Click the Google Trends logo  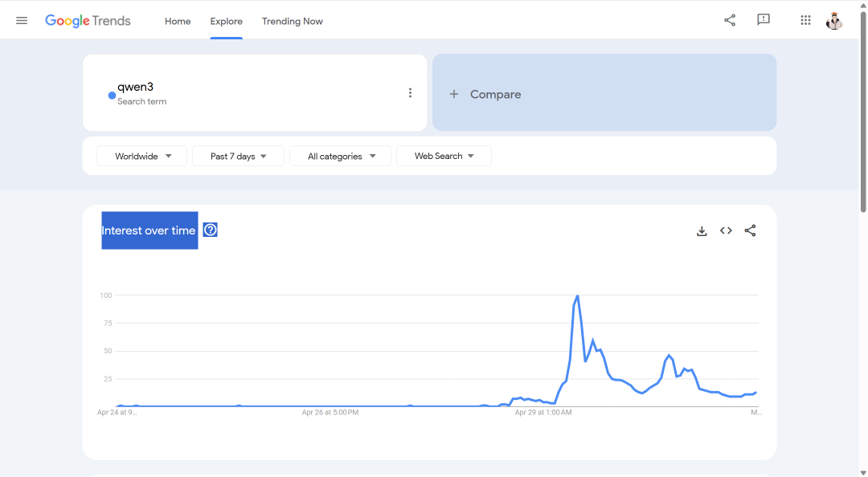pos(88,20)
